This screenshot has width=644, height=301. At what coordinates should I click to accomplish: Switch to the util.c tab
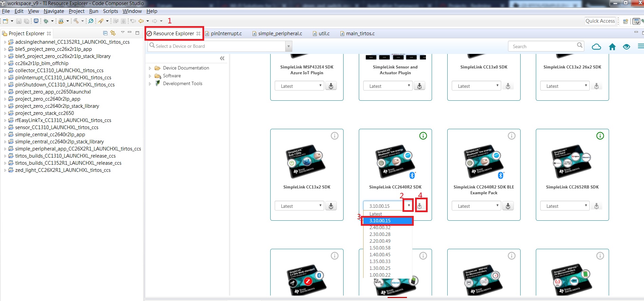click(321, 34)
